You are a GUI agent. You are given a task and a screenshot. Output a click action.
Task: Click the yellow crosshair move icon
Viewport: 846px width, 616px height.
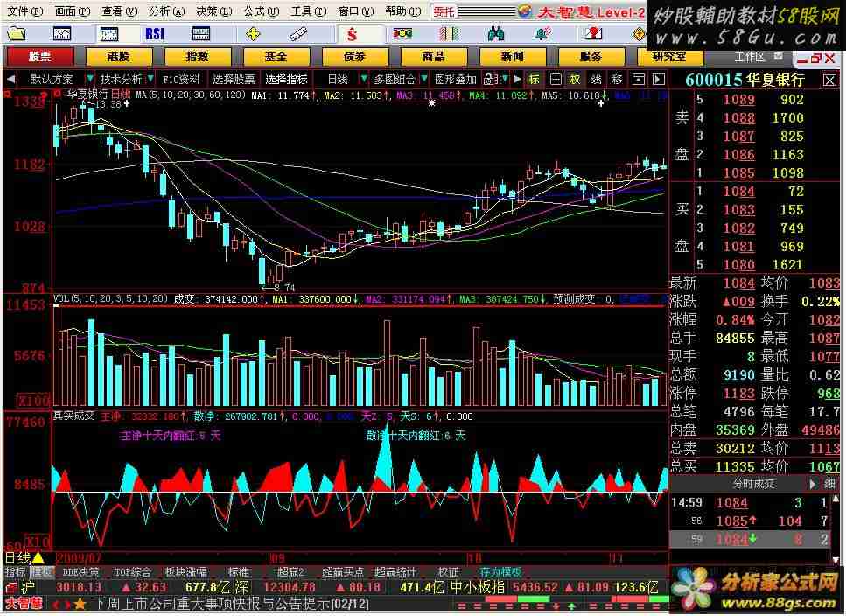click(x=254, y=33)
